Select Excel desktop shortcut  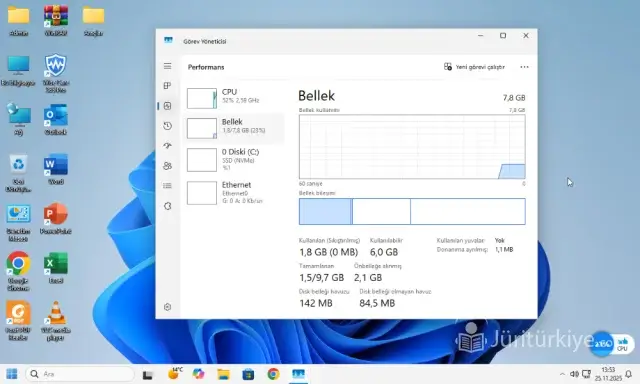[x=56, y=269]
